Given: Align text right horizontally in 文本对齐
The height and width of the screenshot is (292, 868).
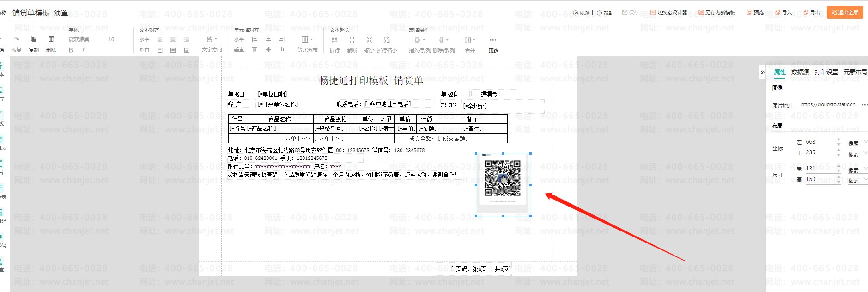Looking at the screenshot, I should click(x=187, y=39).
